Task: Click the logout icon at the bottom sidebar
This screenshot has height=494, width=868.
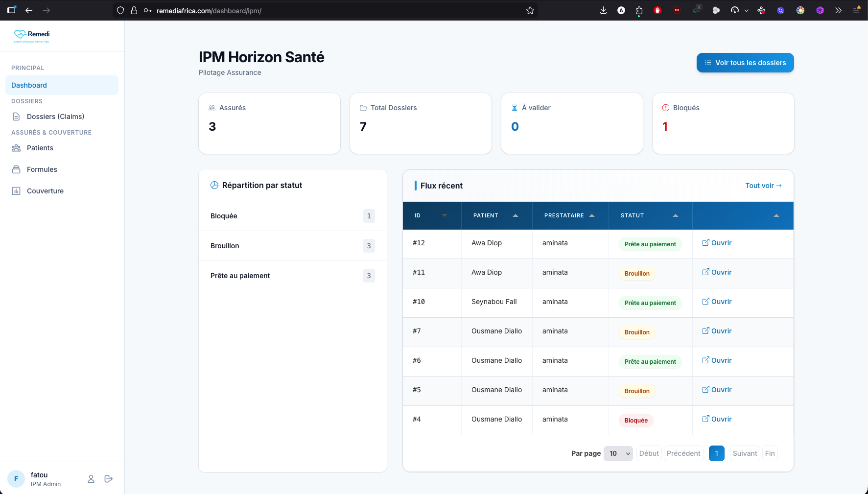Action: coord(108,479)
